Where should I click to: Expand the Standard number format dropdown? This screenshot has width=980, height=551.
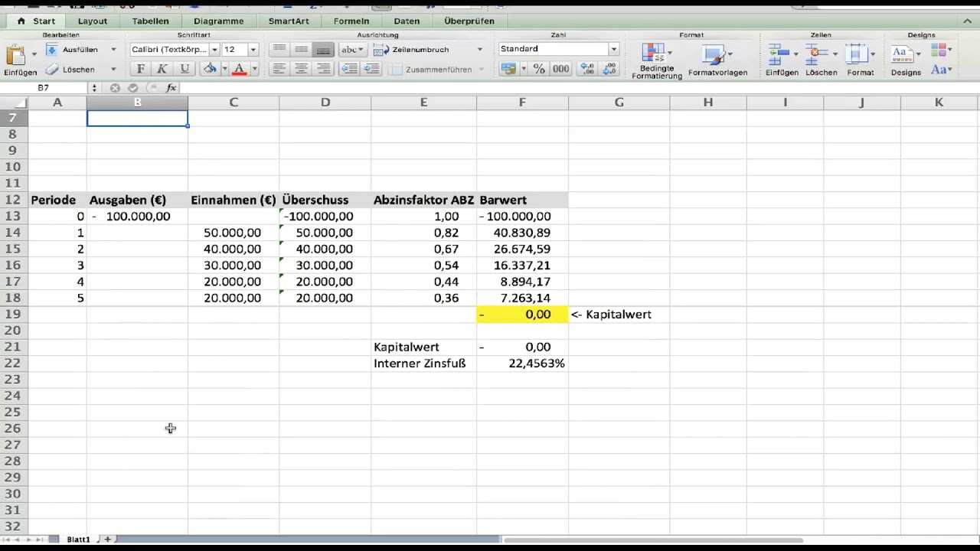coord(613,49)
